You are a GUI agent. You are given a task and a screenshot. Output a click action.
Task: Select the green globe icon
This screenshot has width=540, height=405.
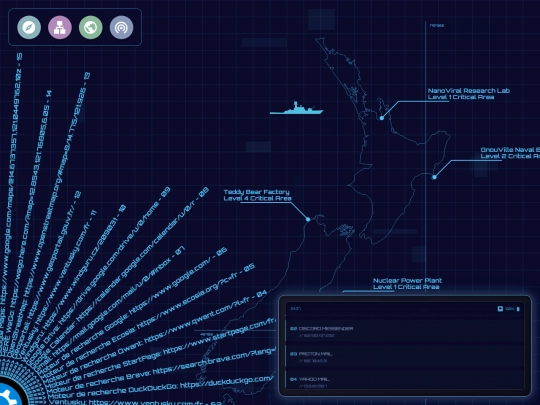(91, 27)
